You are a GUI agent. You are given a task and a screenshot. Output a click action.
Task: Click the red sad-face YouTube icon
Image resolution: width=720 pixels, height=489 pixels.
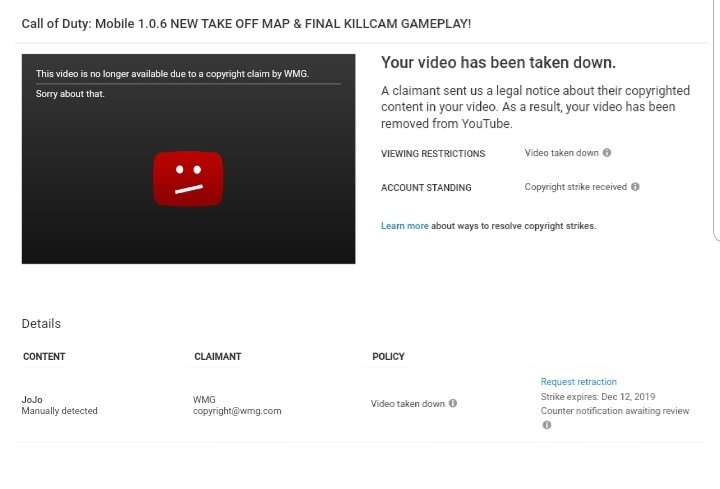[x=188, y=178]
